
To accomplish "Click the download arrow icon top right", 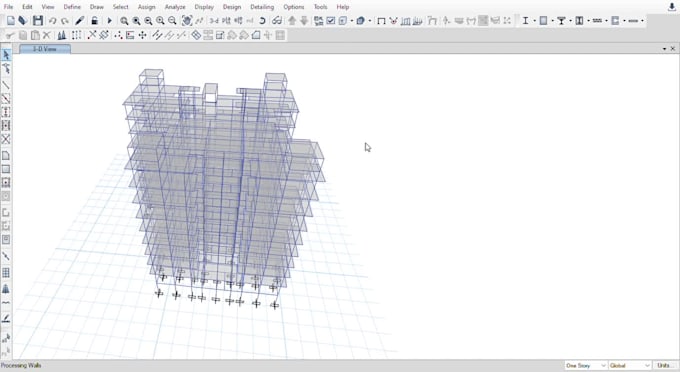I will (x=672, y=7).
